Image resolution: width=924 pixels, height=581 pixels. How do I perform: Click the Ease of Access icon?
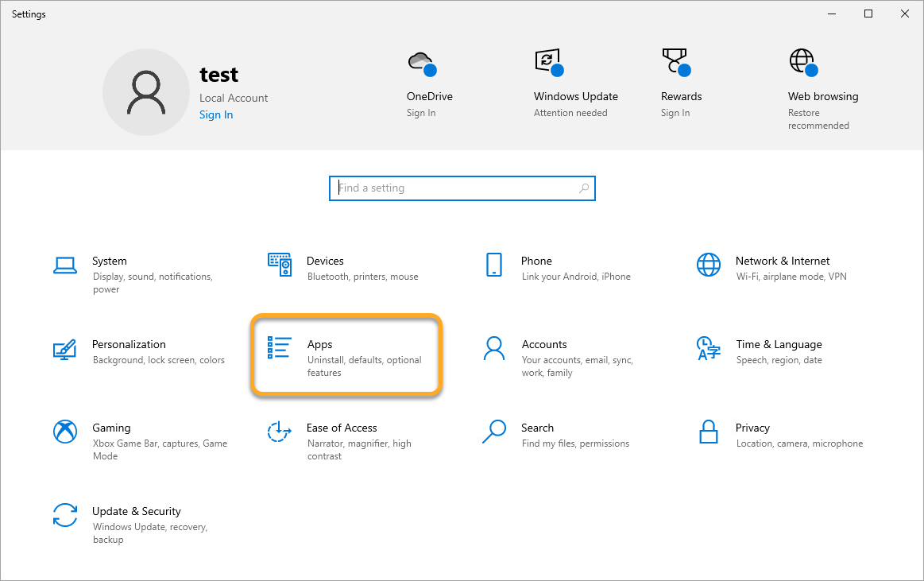280,432
